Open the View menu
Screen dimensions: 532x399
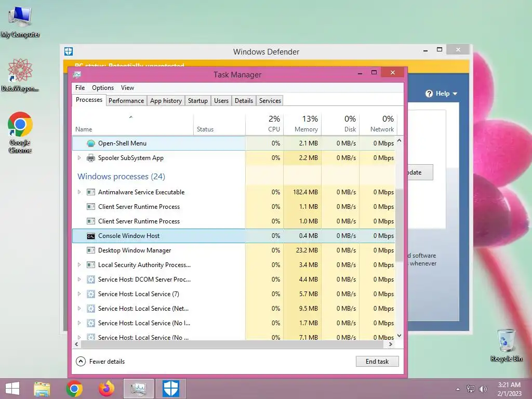(x=128, y=87)
